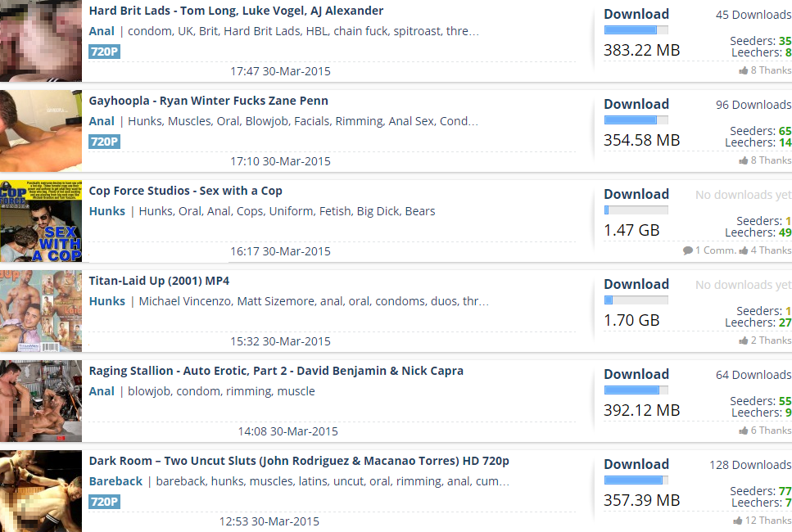Click the thumbs-up icon beside 4 Thanks

[743, 250]
